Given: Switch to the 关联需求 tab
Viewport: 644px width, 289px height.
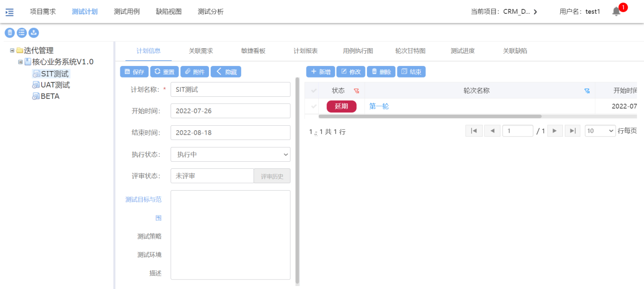Looking at the screenshot, I should tap(201, 51).
